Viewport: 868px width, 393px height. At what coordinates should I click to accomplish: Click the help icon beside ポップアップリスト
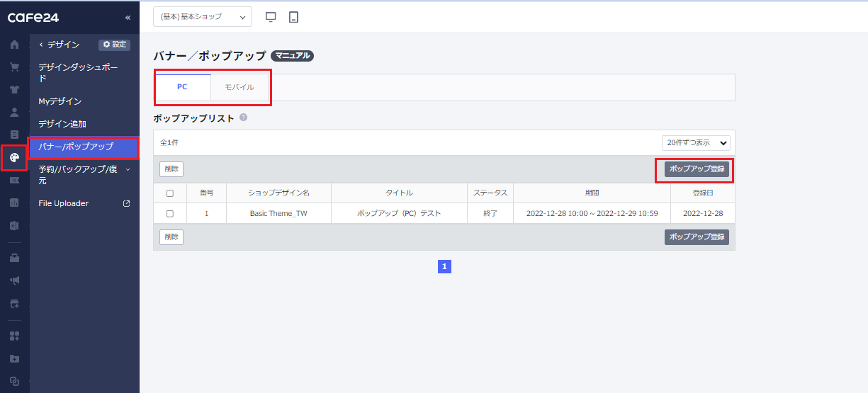(x=243, y=118)
